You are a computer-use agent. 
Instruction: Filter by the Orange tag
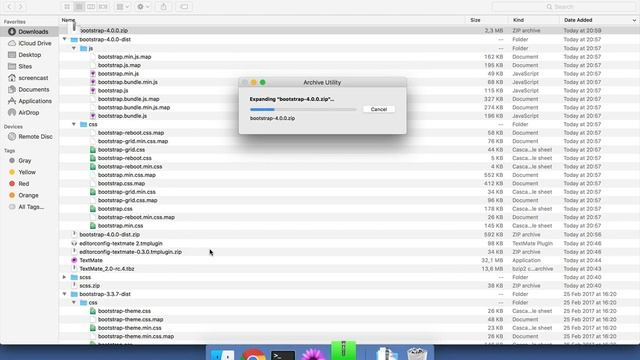(23, 195)
